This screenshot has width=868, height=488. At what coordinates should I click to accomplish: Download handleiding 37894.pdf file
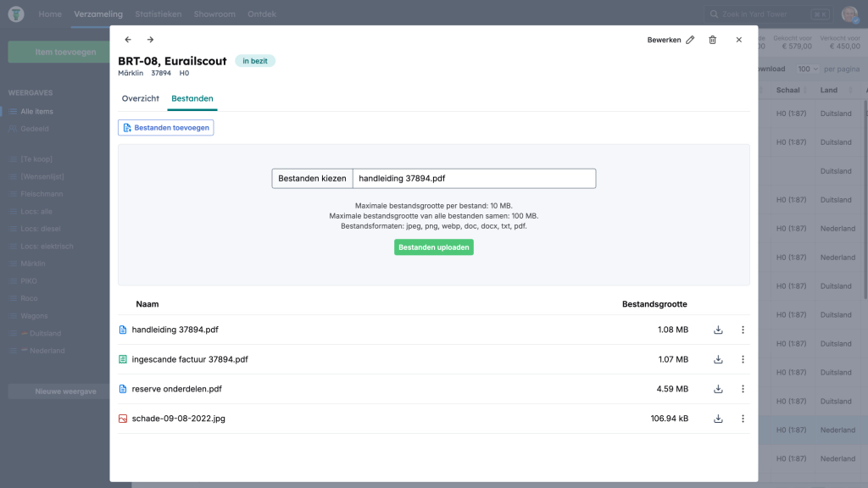click(x=718, y=330)
